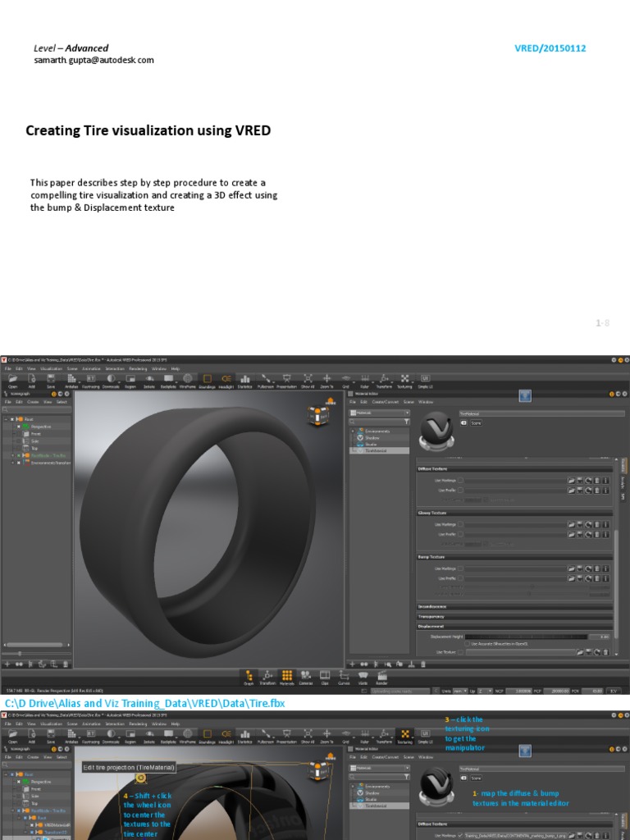Screen dimensions: 630x840
Task: Open the Animation menu in upper VRED window
Action: pyautogui.click(x=91, y=369)
